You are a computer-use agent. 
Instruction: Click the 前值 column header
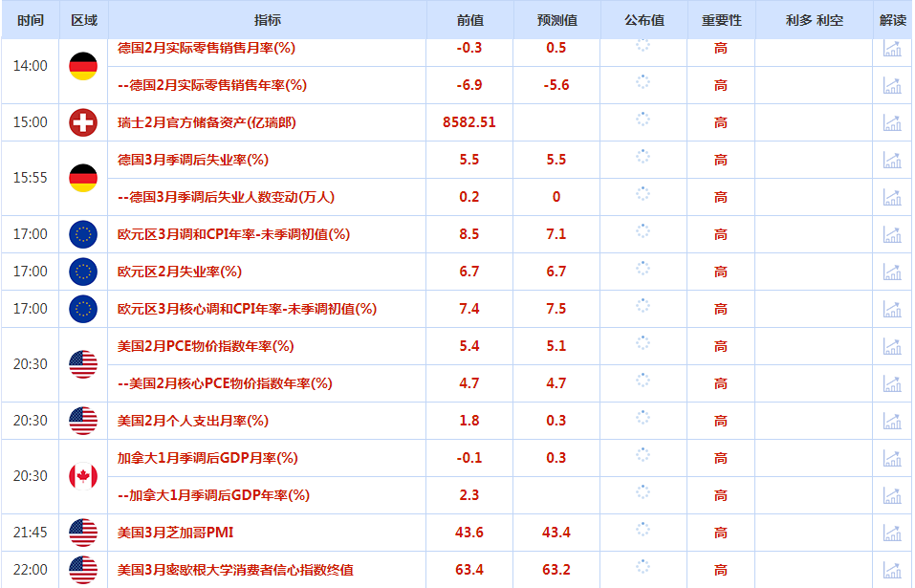[x=469, y=20]
